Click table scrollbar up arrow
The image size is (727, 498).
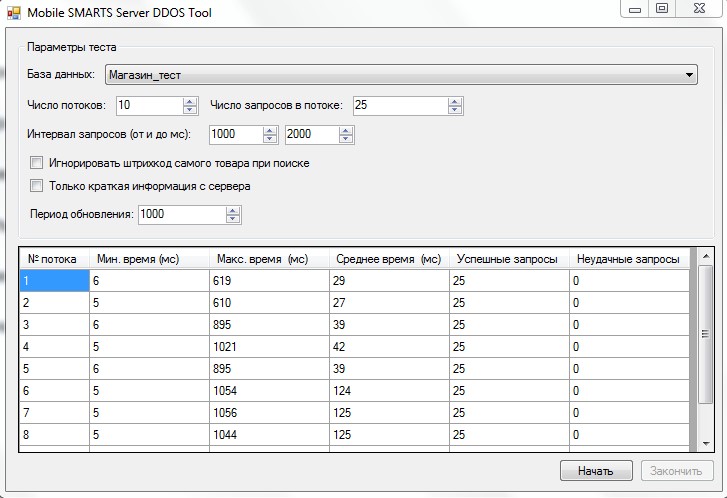coord(706,256)
